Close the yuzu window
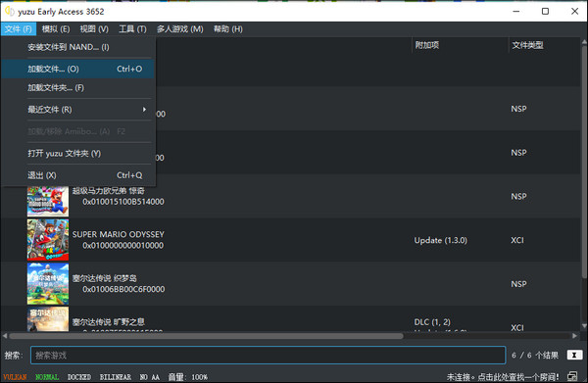This screenshot has width=588, height=383. pos(574,11)
